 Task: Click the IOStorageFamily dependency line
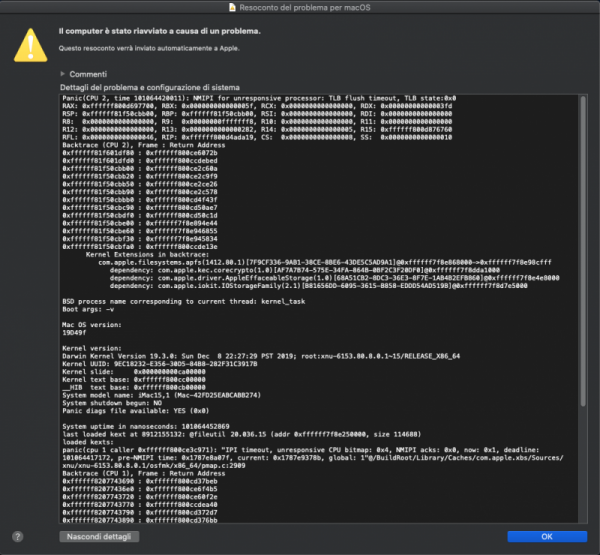click(x=318, y=286)
